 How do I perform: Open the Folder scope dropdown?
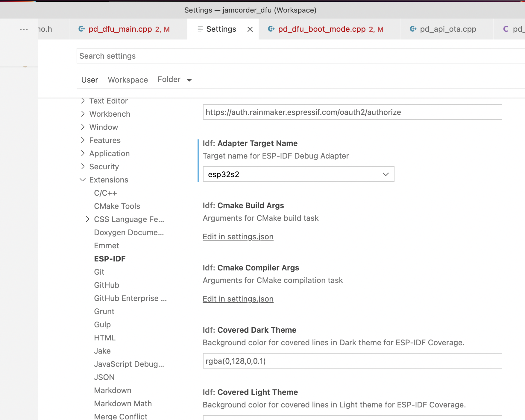click(175, 79)
